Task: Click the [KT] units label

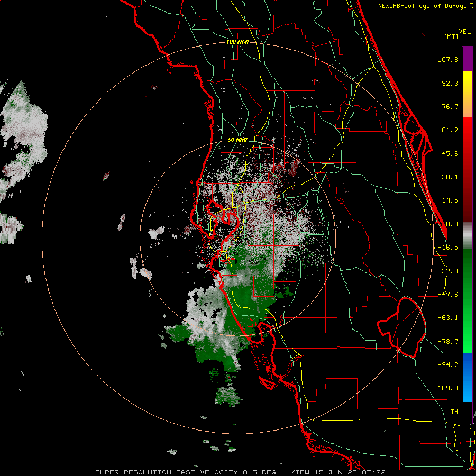Action: point(451,36)
